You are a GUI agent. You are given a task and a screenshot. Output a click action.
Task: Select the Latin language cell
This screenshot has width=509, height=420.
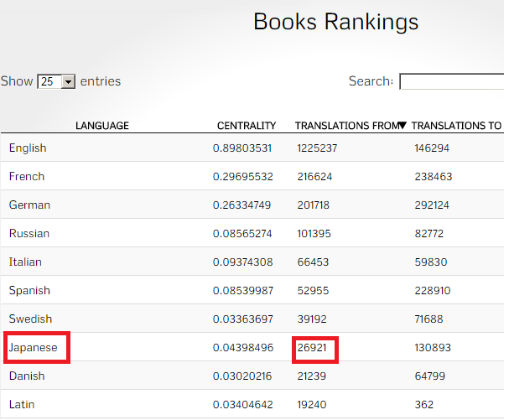point(22,405)
